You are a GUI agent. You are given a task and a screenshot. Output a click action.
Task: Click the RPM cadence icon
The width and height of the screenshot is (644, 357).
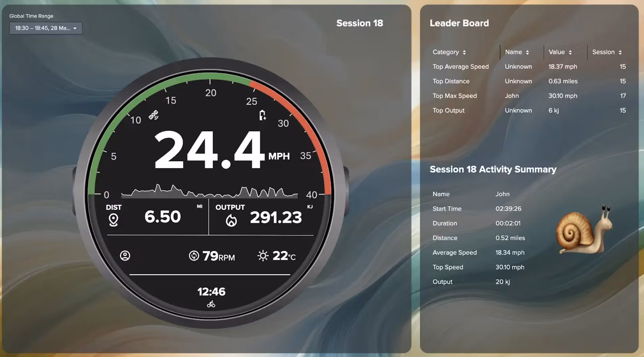pos(194,256)
